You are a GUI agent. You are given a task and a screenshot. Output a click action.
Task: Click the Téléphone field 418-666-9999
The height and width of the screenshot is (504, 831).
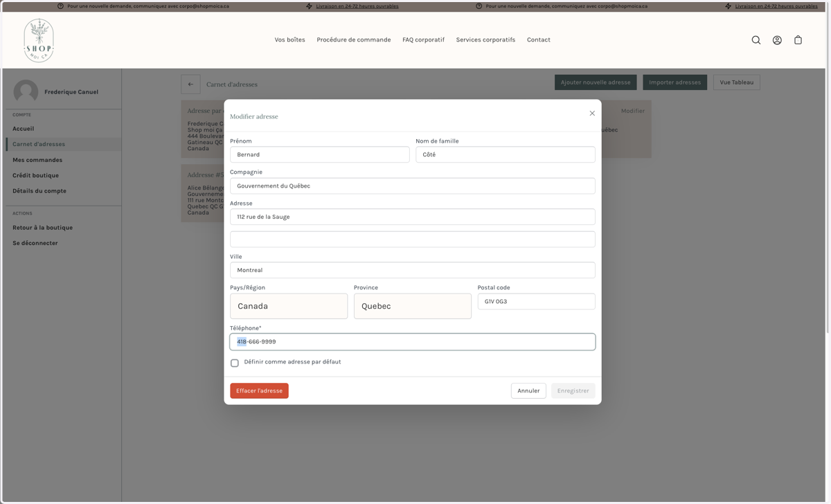(413, 342)
